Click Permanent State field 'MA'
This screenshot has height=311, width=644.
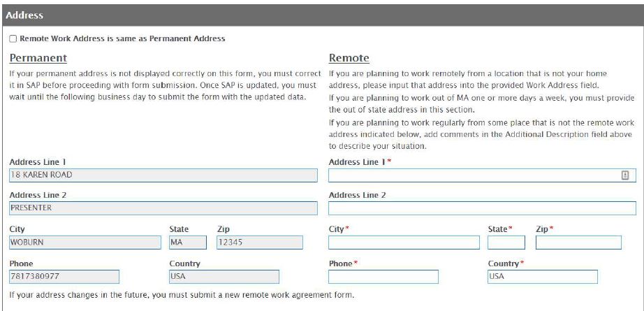(x=187, y=243)
